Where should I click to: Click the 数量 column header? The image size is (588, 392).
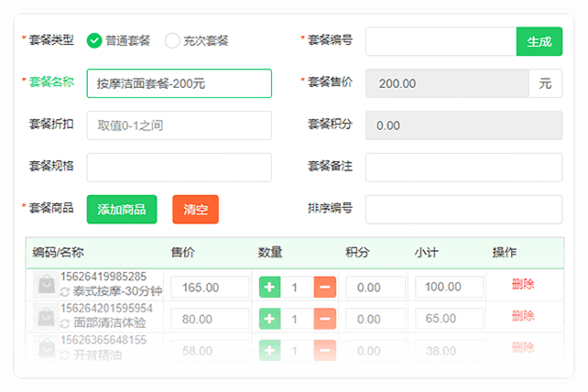point(270,252)
